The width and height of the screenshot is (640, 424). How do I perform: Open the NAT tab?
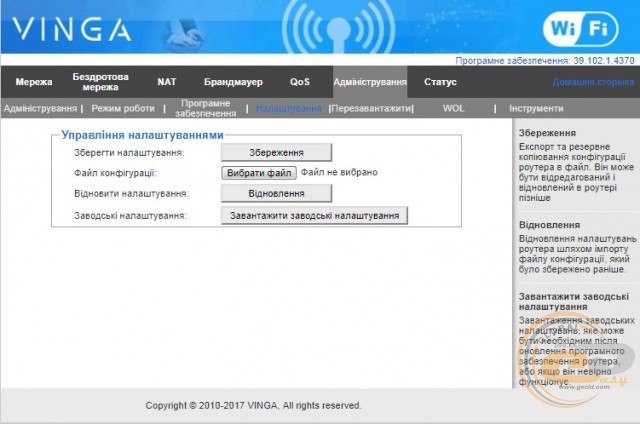click(166, 82)
